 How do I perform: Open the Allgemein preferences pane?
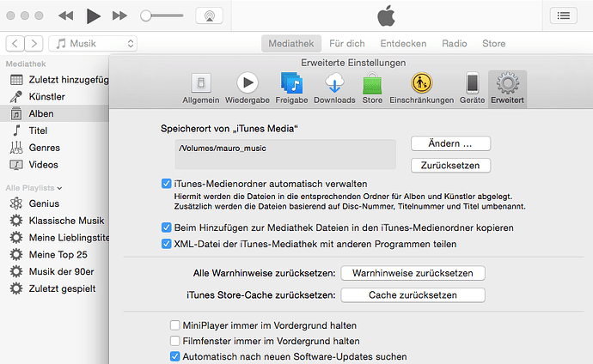(x=201, y=88)
